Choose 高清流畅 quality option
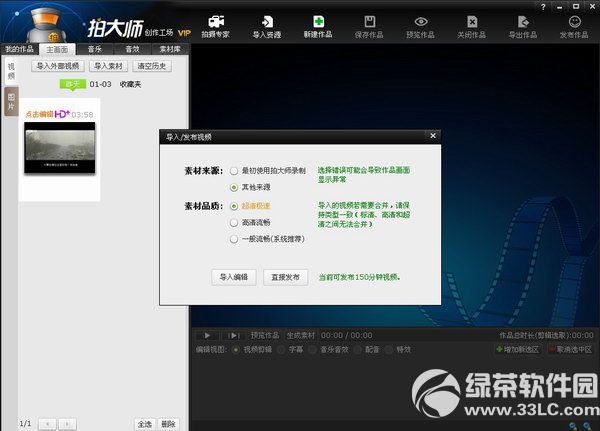Image resolution: width=600 pixels, height=431 pixels. [250, 222]
